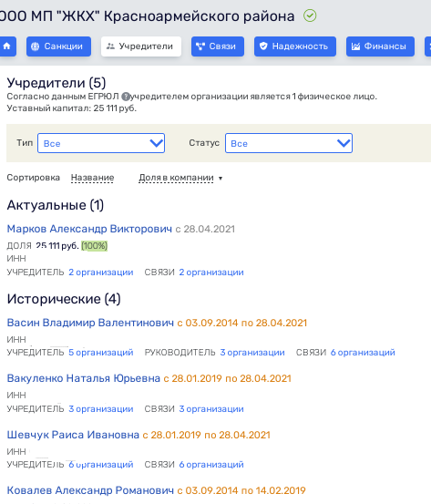This screenshot has width=431, height=504.
Task: Click the company title ЖКХ Красноармейского района
Action: (x=148, y=16)
